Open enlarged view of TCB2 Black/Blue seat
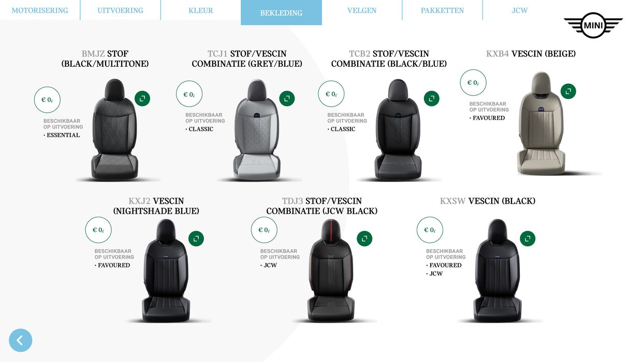 point(431,98)
